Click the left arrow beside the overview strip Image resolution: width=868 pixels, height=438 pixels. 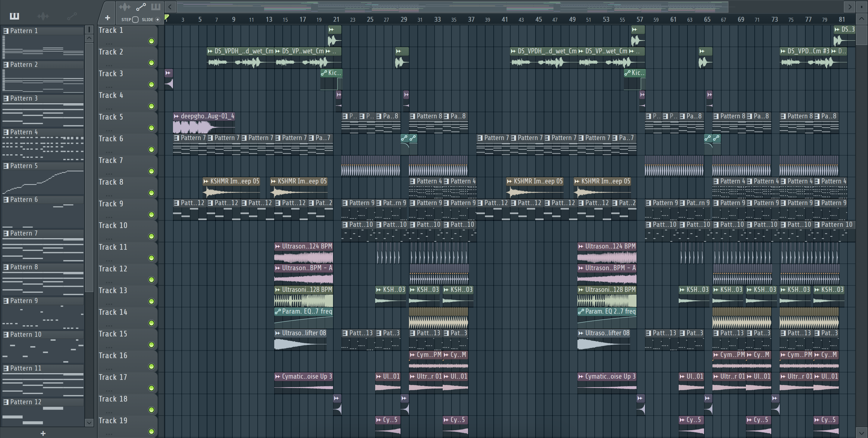(x=170, y=6)
